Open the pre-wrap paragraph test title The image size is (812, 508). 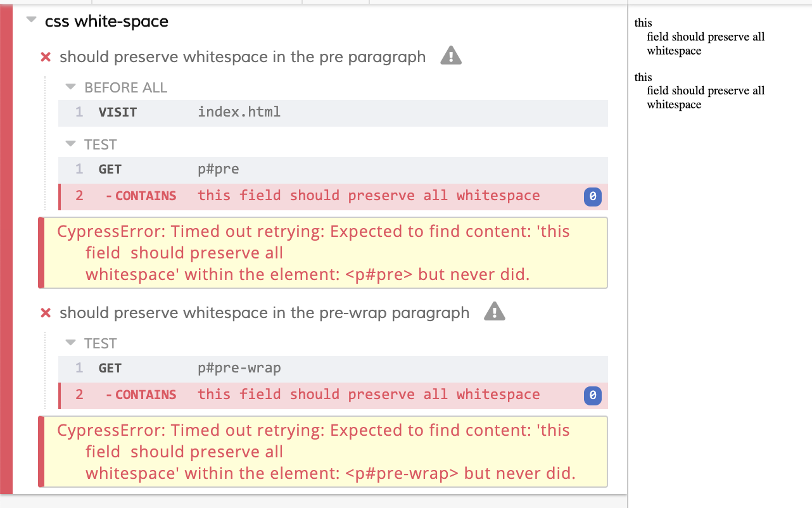(265, 313)
